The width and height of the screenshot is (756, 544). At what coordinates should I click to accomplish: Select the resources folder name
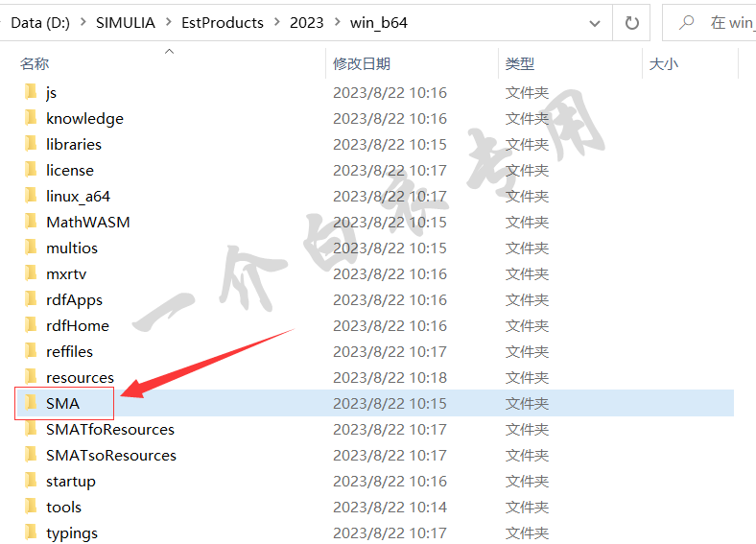click(x=80, y=378)
